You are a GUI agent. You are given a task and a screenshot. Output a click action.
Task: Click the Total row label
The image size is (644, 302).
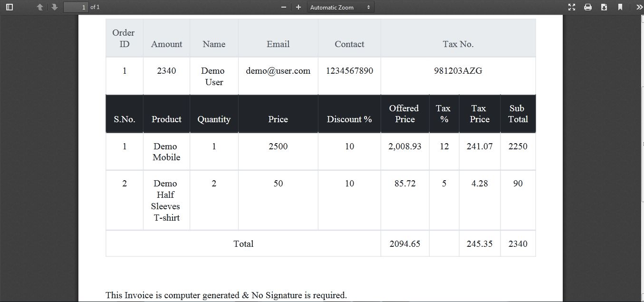click(x=243, y=244)
